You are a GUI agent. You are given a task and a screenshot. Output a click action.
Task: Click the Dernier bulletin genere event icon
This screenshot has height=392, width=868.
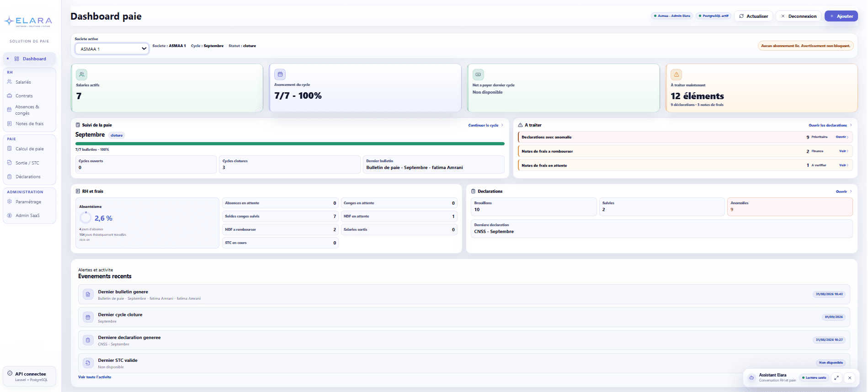pyautogui.click(x=88, y=295)
